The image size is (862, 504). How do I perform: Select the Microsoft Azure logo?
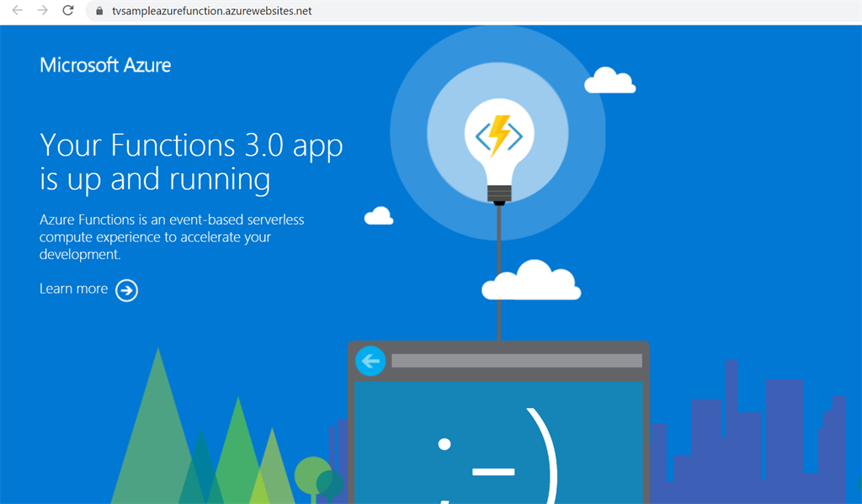point(104,65)
